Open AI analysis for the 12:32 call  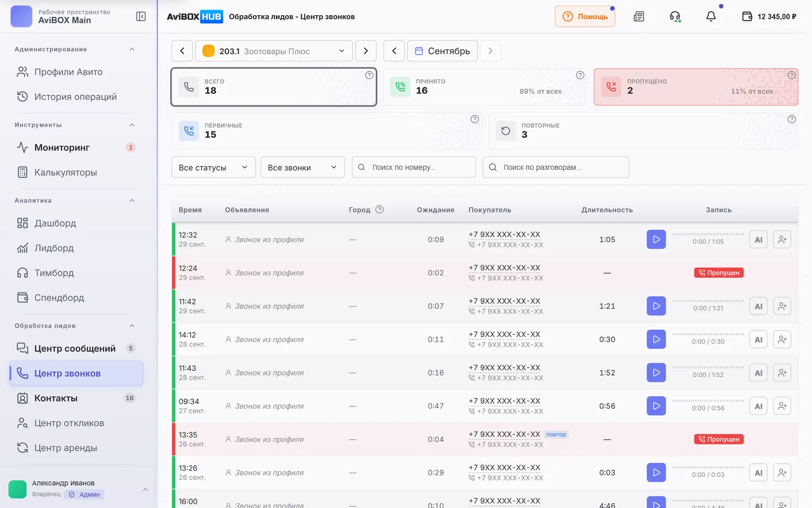click(x=758, y=239)
